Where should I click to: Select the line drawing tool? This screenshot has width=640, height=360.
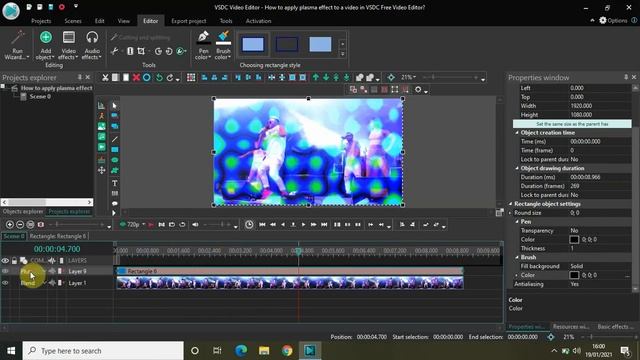pos(115,139)
